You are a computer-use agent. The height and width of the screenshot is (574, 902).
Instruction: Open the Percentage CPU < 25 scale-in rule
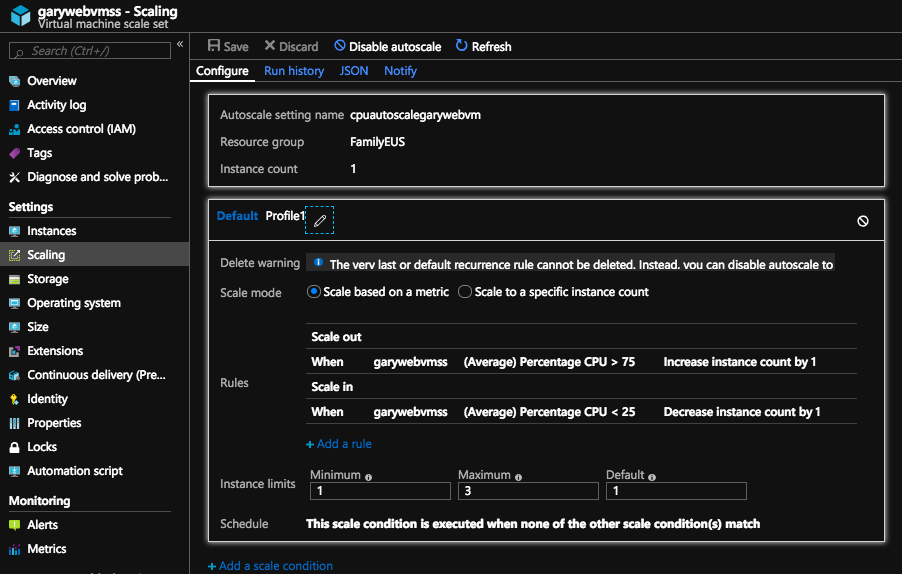coord(581,412)
